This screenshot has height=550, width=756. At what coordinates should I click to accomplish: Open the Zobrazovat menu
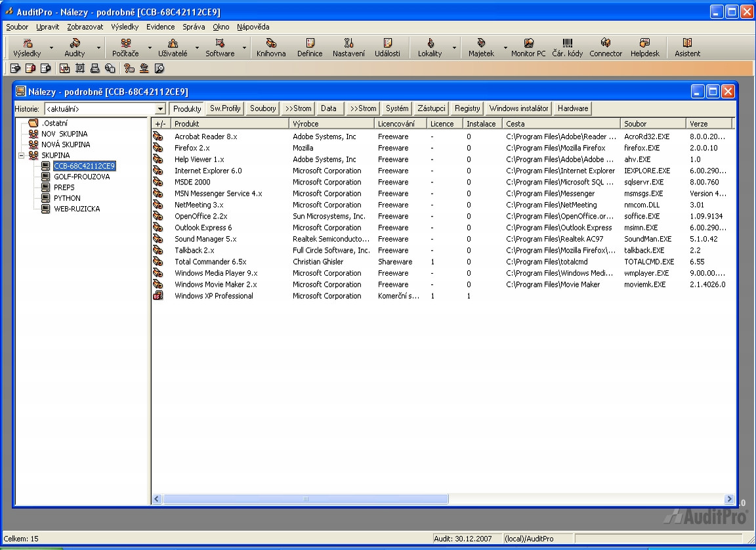(85, 27)
